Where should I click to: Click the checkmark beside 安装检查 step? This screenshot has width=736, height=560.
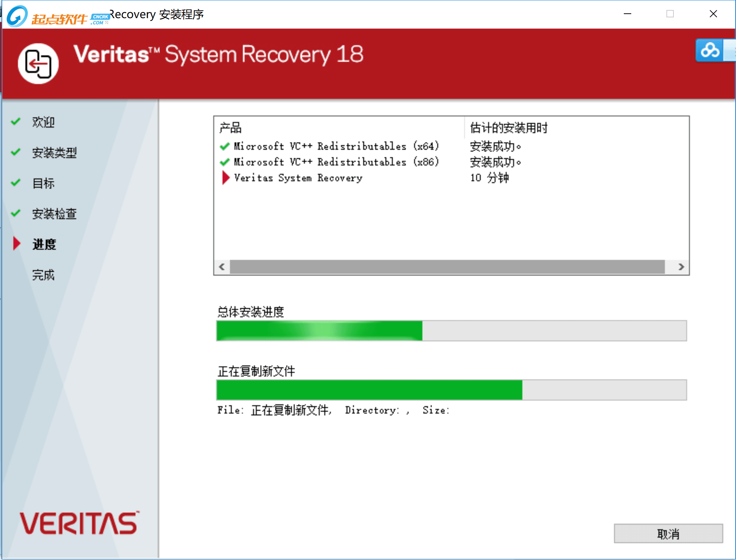[x=16, y=213]
